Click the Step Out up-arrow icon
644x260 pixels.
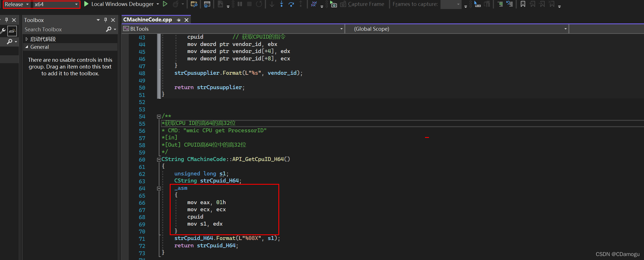coord(301,4)
